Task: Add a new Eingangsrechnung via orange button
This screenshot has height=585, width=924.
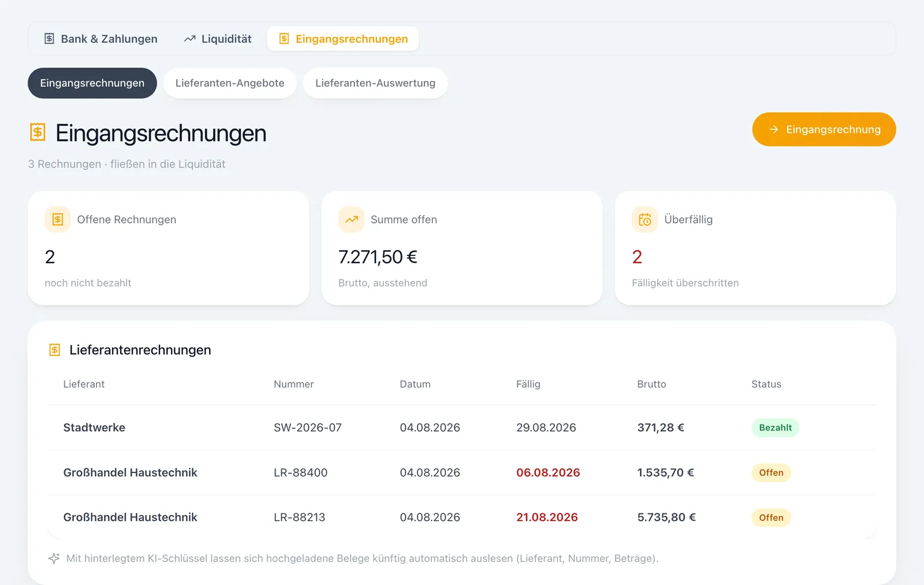Action: pos(824,129)
